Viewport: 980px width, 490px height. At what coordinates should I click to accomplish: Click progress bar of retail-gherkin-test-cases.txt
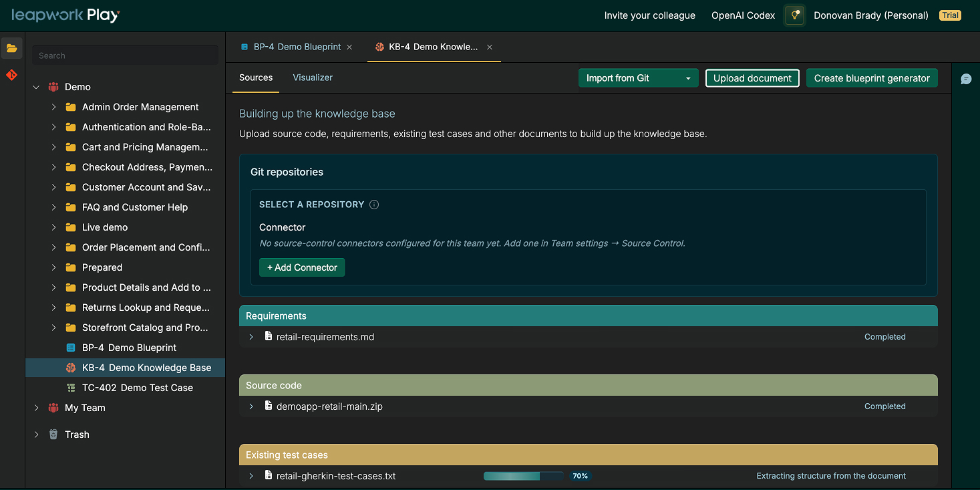coord(523,476)
